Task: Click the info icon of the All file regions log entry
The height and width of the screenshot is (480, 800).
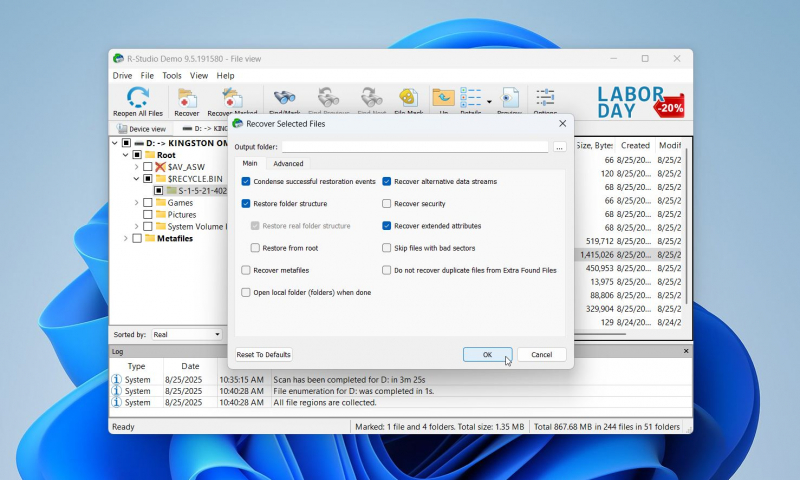Action: (117, 402)
